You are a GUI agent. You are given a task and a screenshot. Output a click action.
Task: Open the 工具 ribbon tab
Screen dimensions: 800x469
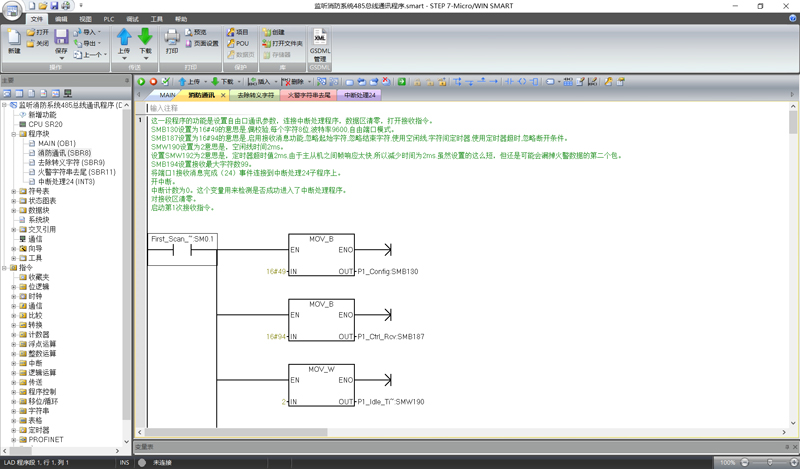(157, 19)
